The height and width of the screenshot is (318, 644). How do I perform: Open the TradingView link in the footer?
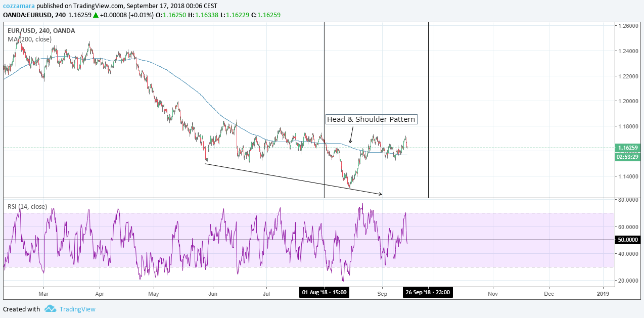pyautogui.click(x=77, y=309)
